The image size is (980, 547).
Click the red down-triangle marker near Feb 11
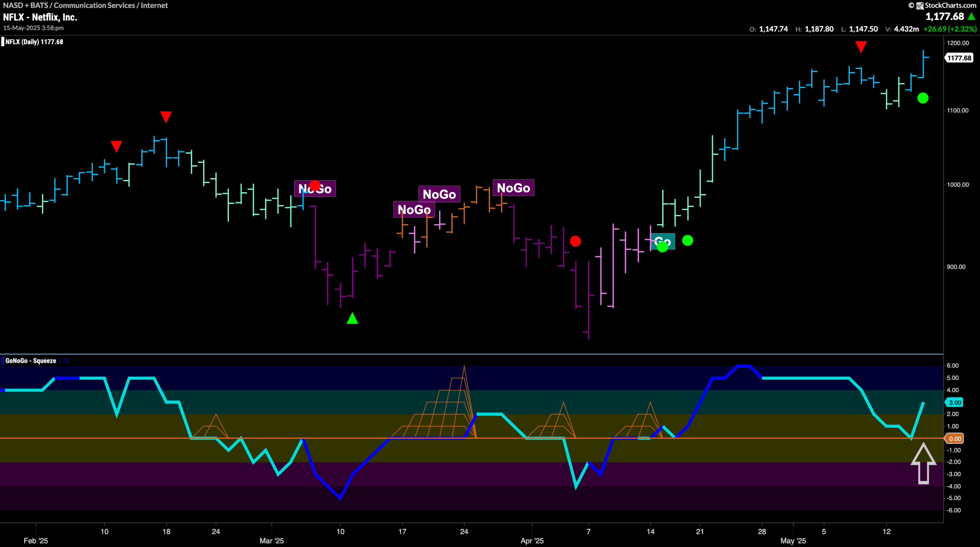point(116,146)
